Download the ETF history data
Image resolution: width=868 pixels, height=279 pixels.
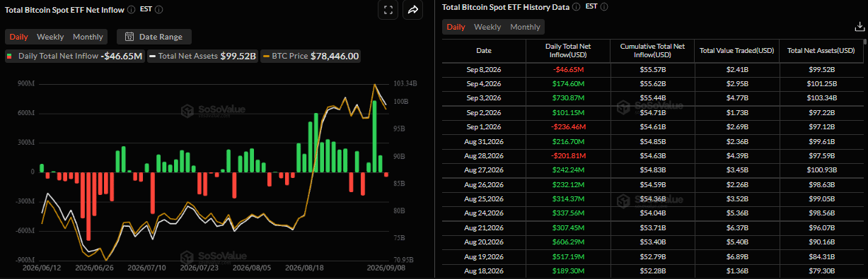click(x=860, y=27)
